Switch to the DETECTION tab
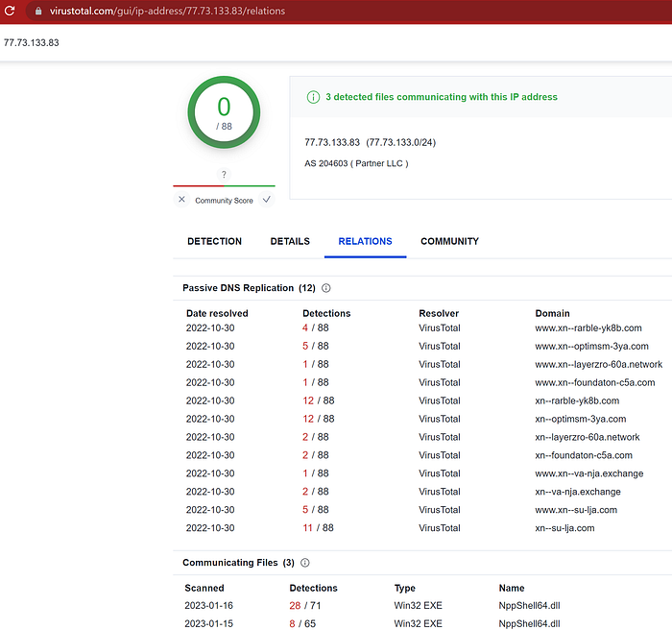The width and height of the screenshot is (672, 630). 214,241
